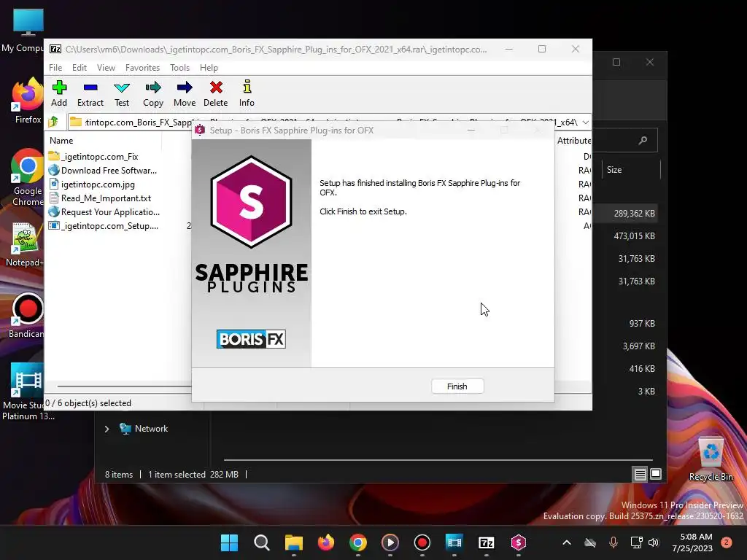Click the taskbar Search icon

[262, 542]
